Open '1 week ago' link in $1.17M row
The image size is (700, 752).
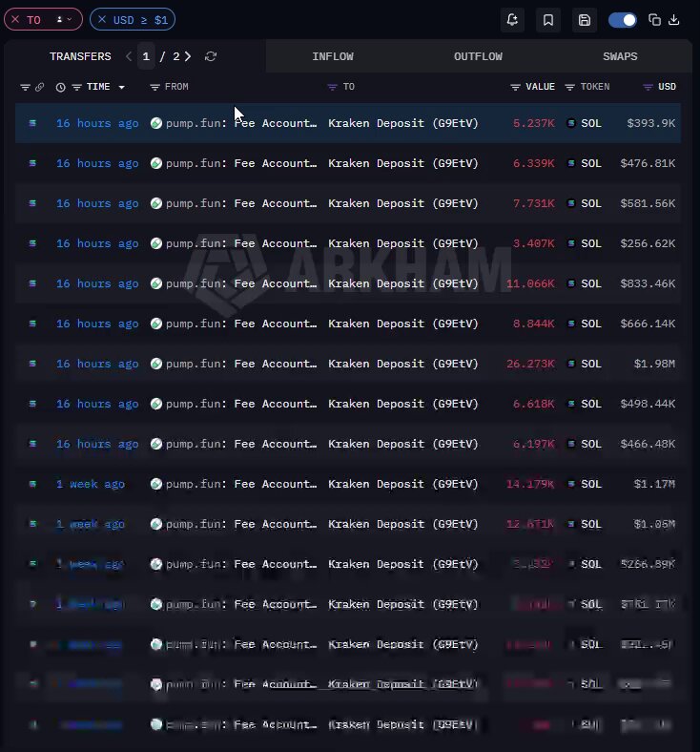91,484
